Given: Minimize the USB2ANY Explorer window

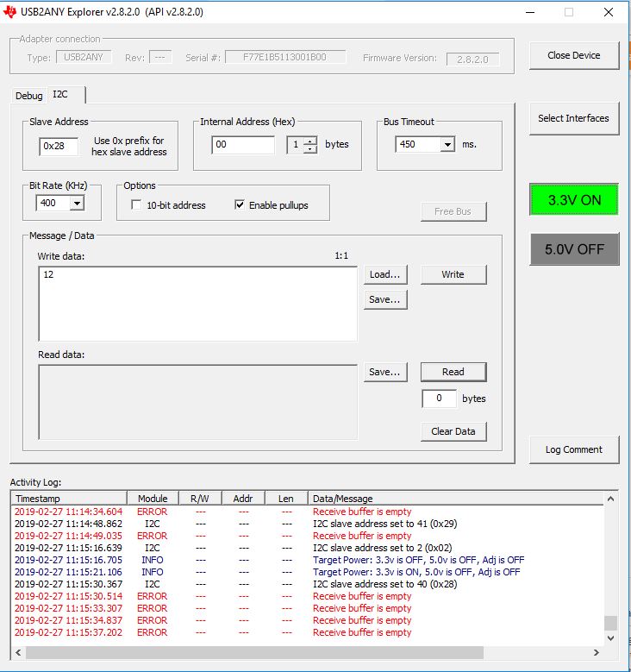Looking at the screenshot, I should pyautogui.click(x=530, y=12).
